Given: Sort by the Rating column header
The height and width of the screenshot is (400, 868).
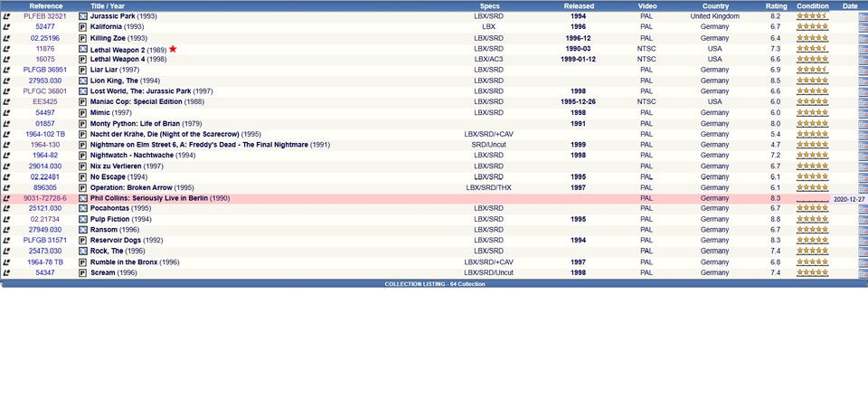Looking at the screenshot, I should coord(776,6).
